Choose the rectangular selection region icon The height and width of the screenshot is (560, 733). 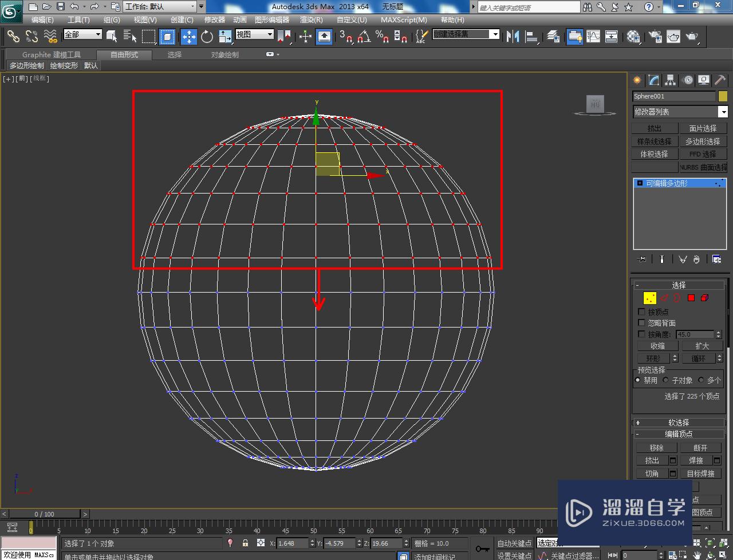pyautogui.click(x=148, y=37)
